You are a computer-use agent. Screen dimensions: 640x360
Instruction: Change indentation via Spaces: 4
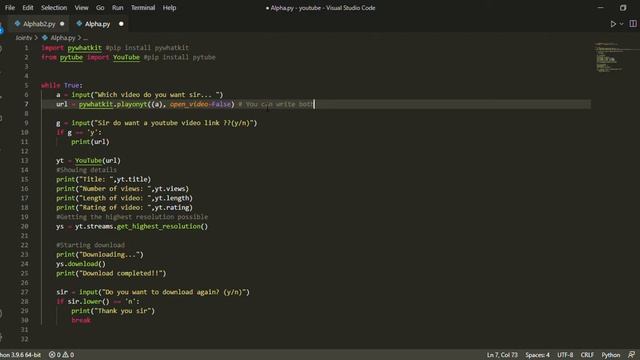pyautogui.click(x=538, y=355)
